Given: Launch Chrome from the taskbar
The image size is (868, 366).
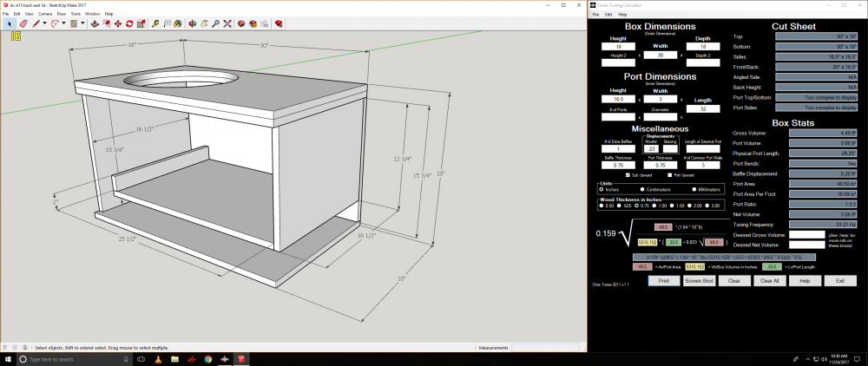Looking at the screenshot, I should point(208,359).
